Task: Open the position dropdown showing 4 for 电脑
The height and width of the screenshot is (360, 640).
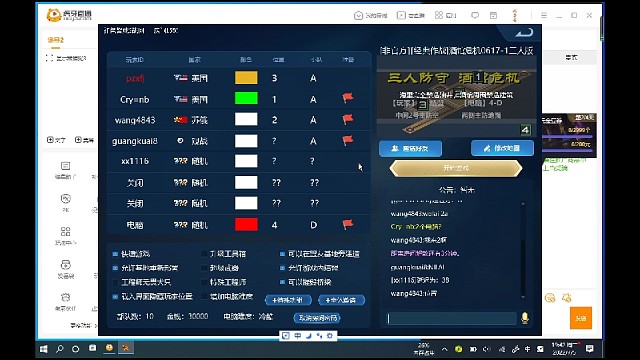Action: [x=274, y=225]
